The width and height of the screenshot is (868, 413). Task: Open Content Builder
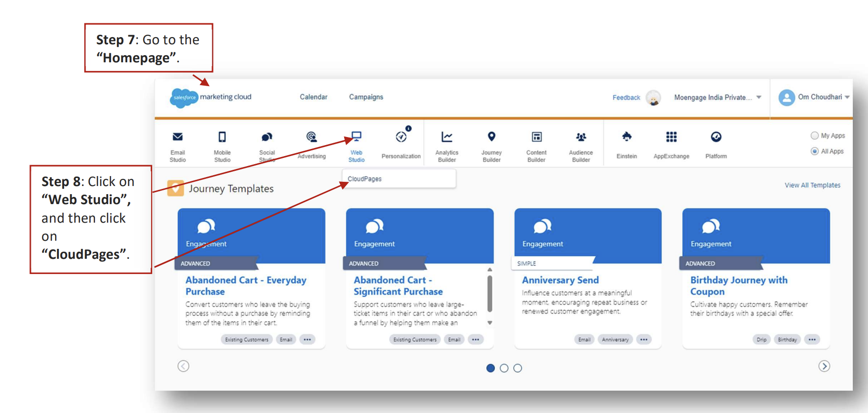coord(536,147)
